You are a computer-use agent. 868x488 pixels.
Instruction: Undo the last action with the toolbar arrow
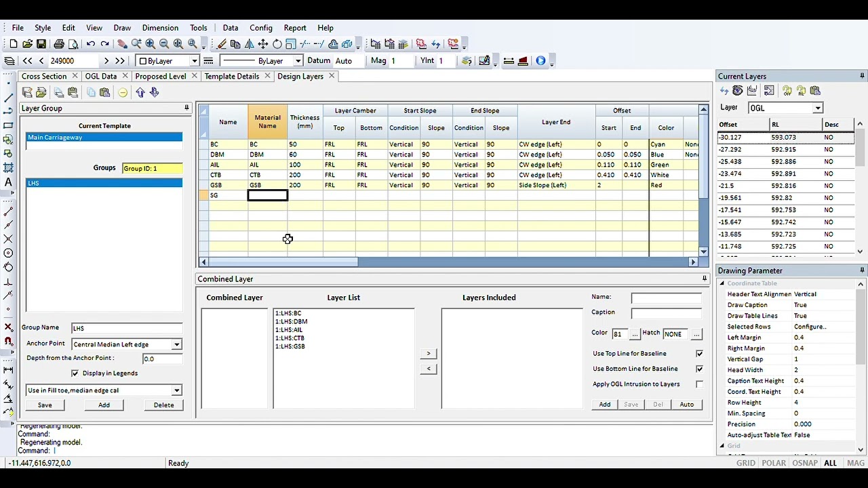(x=90, y=44)
